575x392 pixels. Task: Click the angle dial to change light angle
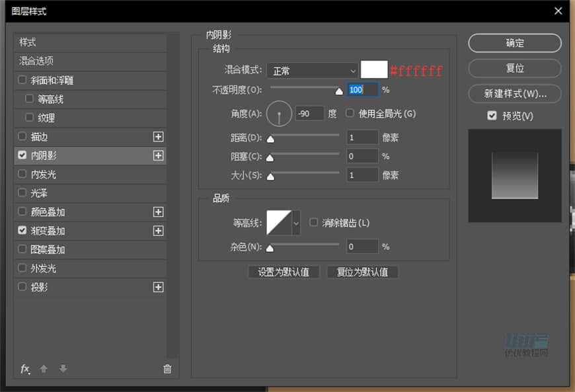(279, 113)
